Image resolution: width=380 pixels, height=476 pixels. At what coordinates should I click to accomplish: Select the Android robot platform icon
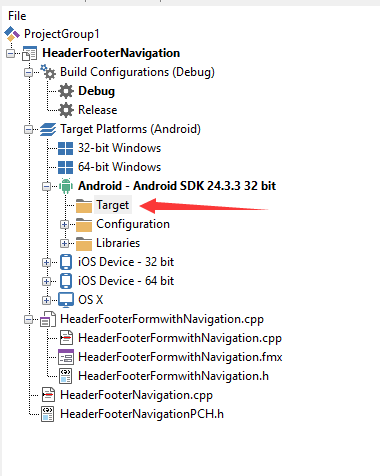pyautogui.click(x=66, y=186)
